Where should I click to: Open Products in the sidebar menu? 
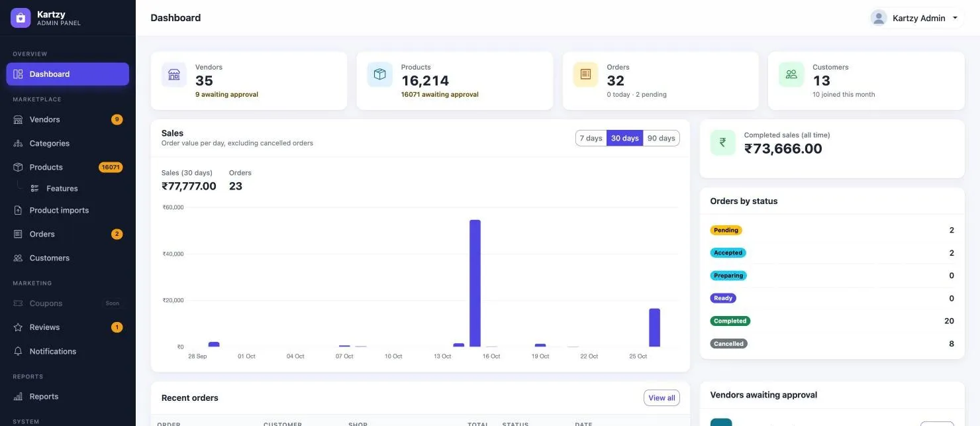point(68,168)
